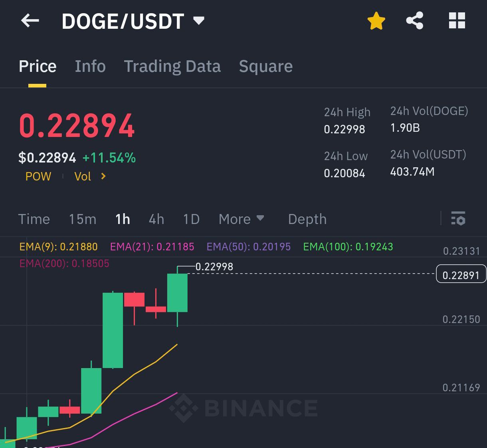Tap the 24h High value 0.22998
487x448 pixels.
pyautogui.click(x=344, y=129)
